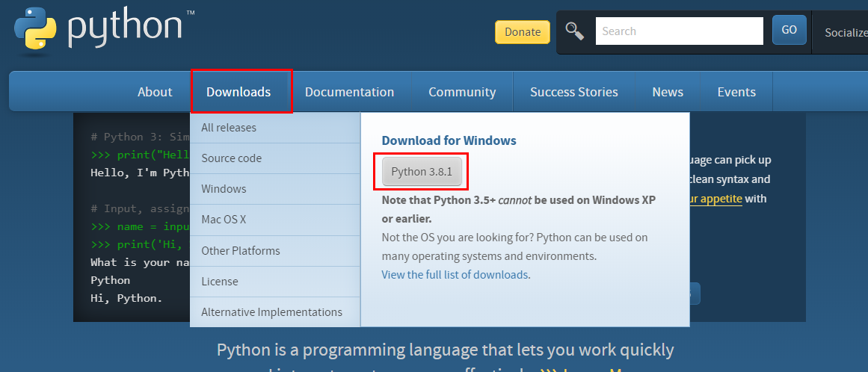Click the partially visible 'appetite' link
868x372 pixels.
tap(715, 199)
